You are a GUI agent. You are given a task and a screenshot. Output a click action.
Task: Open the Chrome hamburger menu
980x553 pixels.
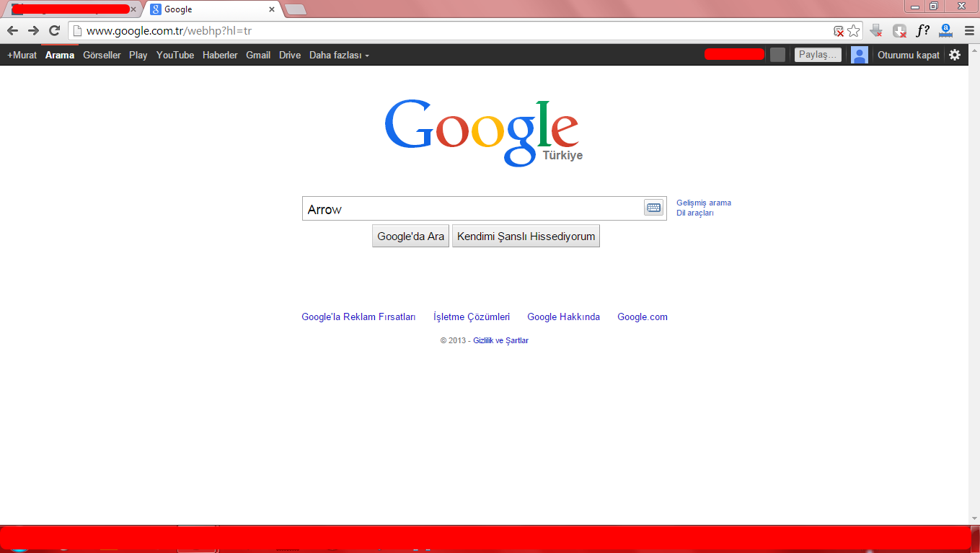point(969,31)
